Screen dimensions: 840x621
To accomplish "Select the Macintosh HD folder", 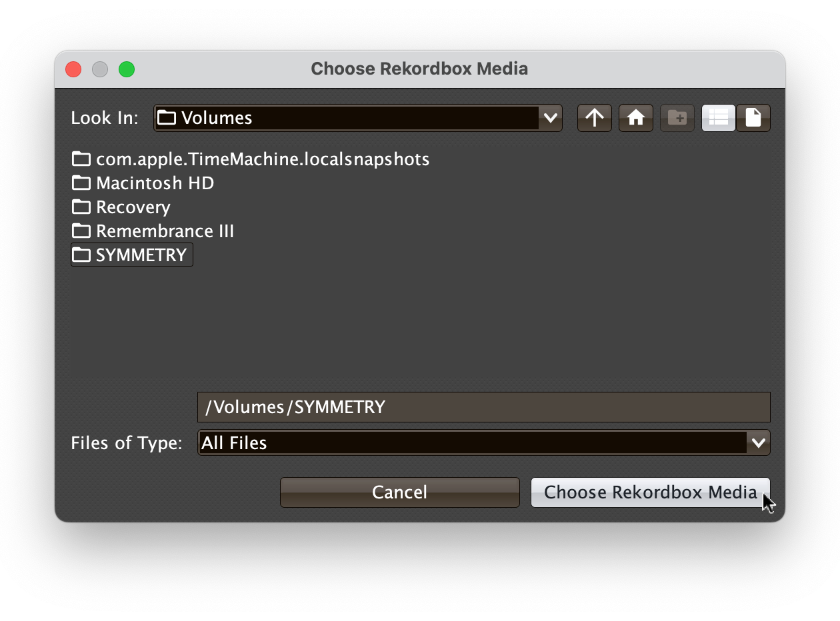I will [x=143, y=183].
